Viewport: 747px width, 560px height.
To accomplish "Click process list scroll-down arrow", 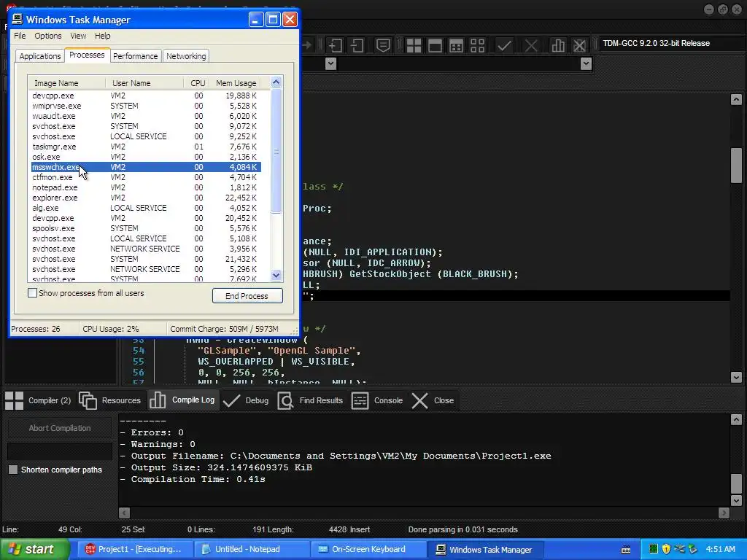I will click(276, 275).
